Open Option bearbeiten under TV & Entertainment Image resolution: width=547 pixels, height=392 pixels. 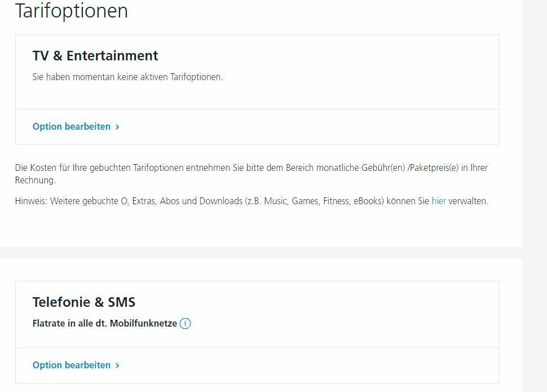76,126
